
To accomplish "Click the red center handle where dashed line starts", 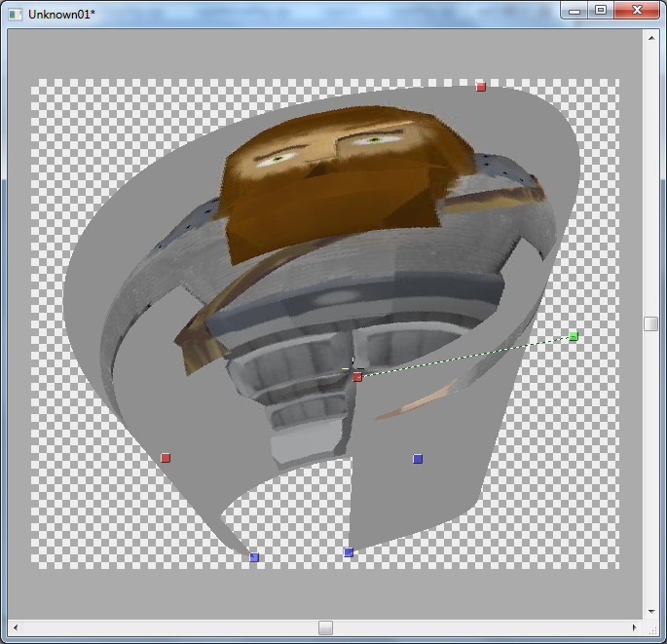I will pos(357,377).
